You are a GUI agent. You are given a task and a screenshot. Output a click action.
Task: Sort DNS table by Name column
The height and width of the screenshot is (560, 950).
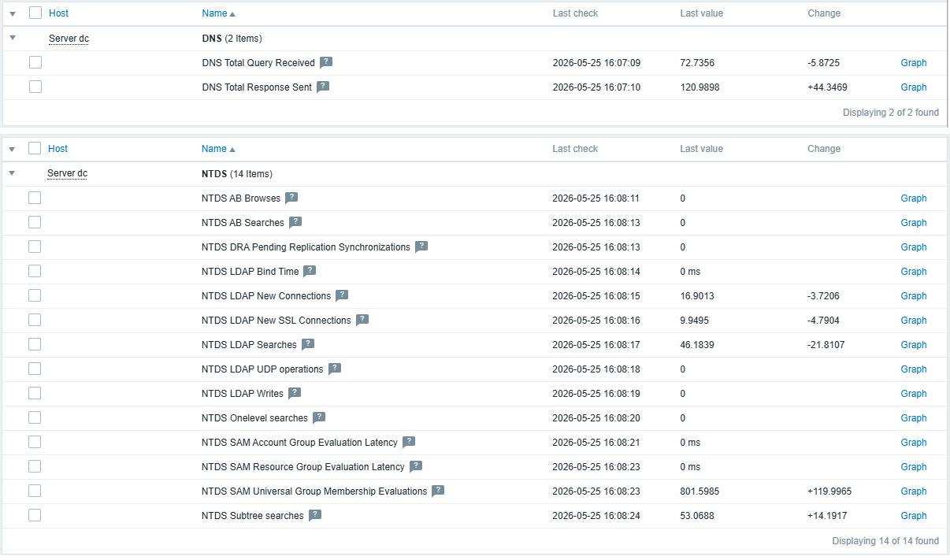(x=218, y=13)
